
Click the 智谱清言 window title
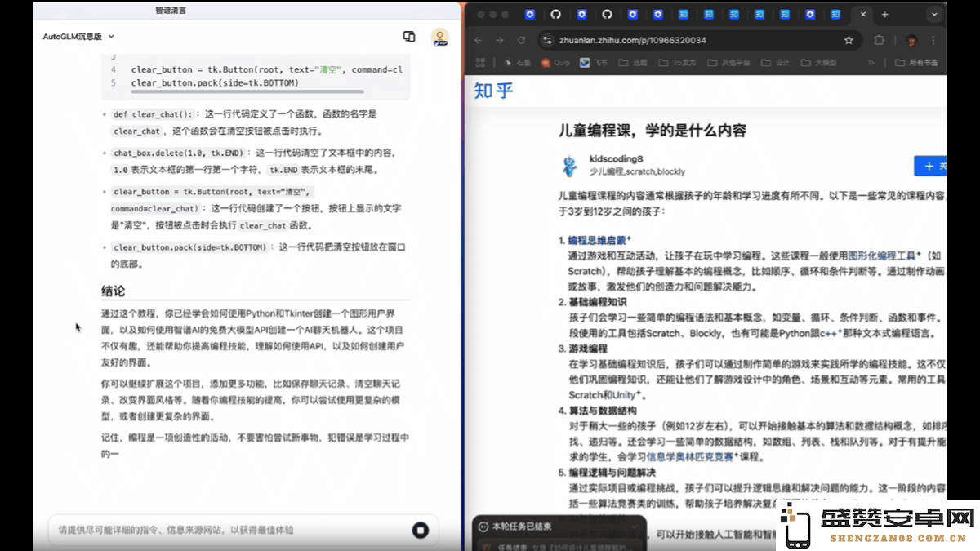point(171,11)
